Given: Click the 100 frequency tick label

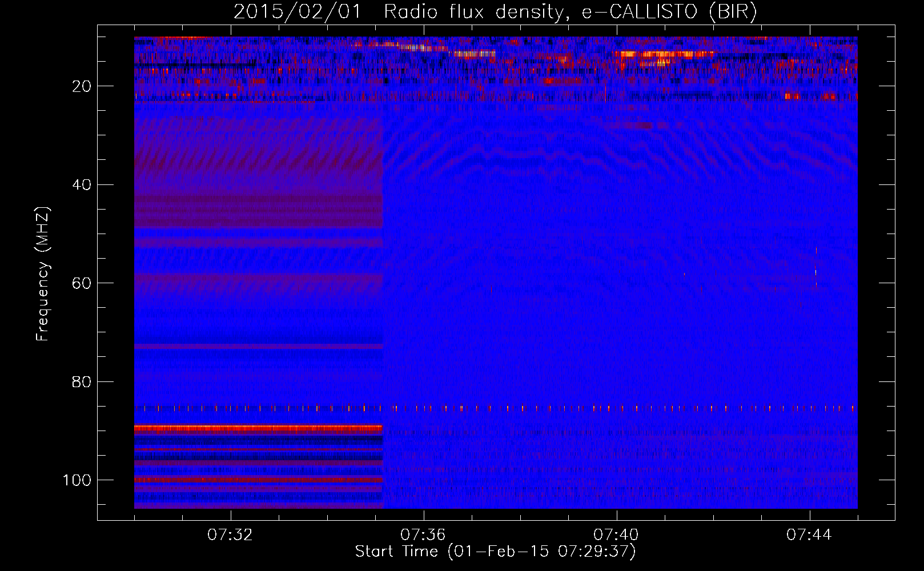Looking at the screenshot, I should (x=77, y=480).
